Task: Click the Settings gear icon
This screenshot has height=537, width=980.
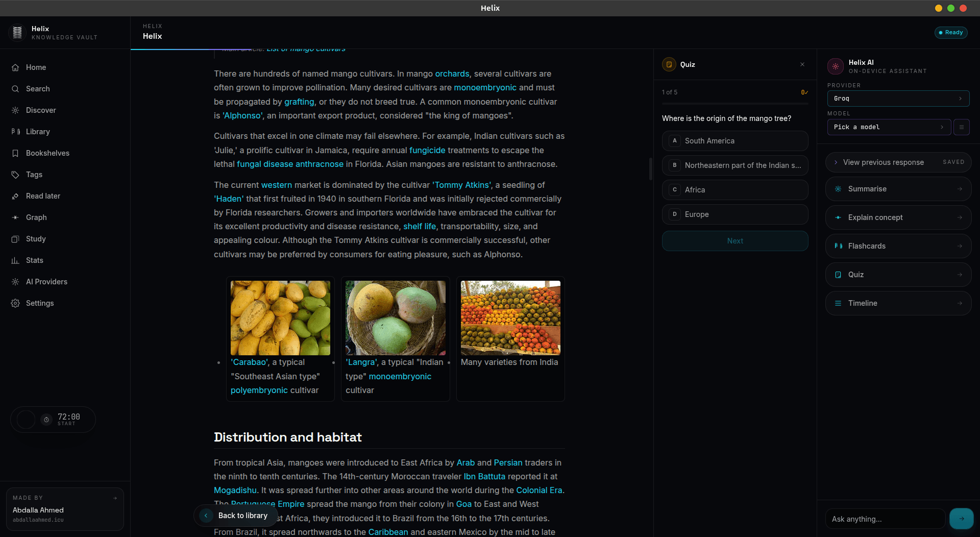Action: point(15,303)
